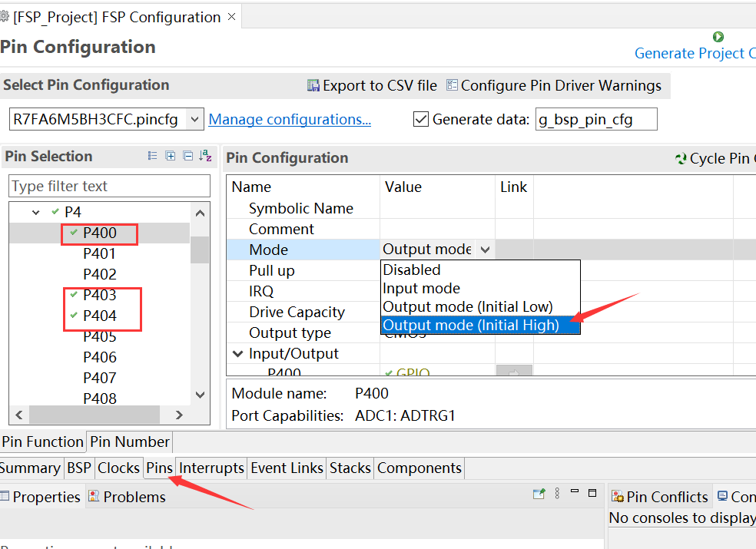Screen dimensions: 756x549
Task: Sort pin list alphabetically
Action: pyautogui.click(x=205, y=156)
